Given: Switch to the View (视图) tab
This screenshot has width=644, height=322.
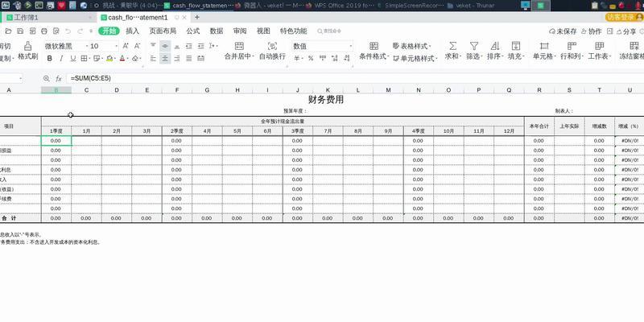Looking at the screenshot, I should [263, 31].
